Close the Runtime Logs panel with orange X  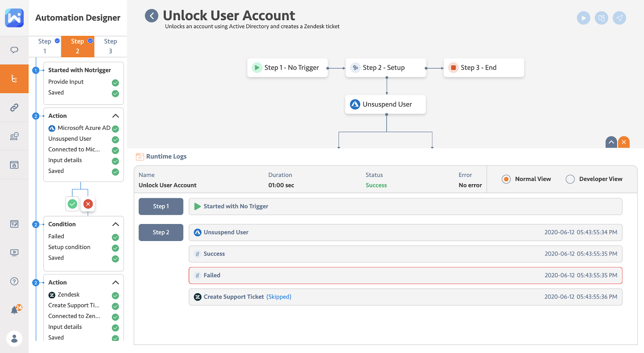(x=624, y=142)
